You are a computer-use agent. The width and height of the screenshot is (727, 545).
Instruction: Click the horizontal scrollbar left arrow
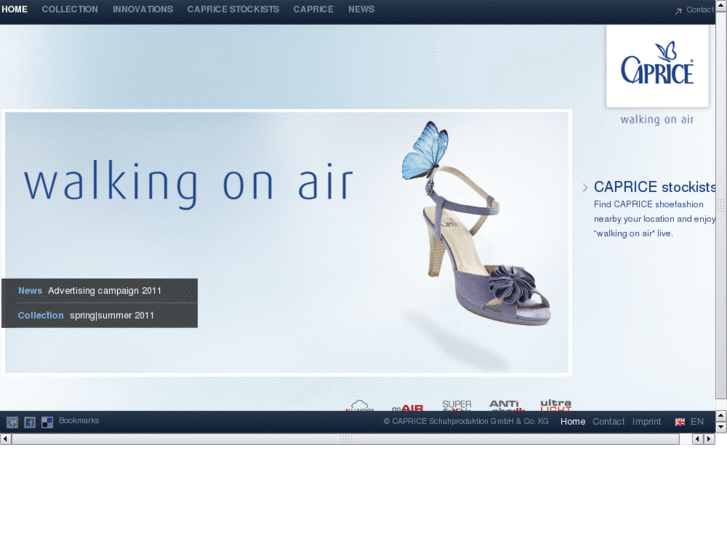tap(5, 439)
